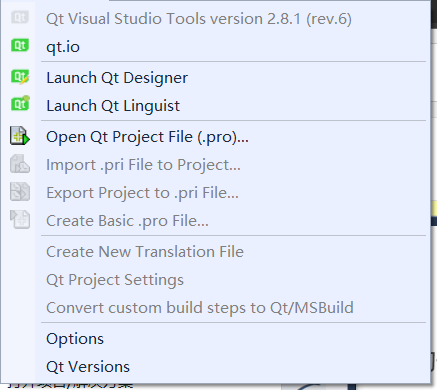
Task: Click the grey Qt version icon
Action: tap(20, 17)
